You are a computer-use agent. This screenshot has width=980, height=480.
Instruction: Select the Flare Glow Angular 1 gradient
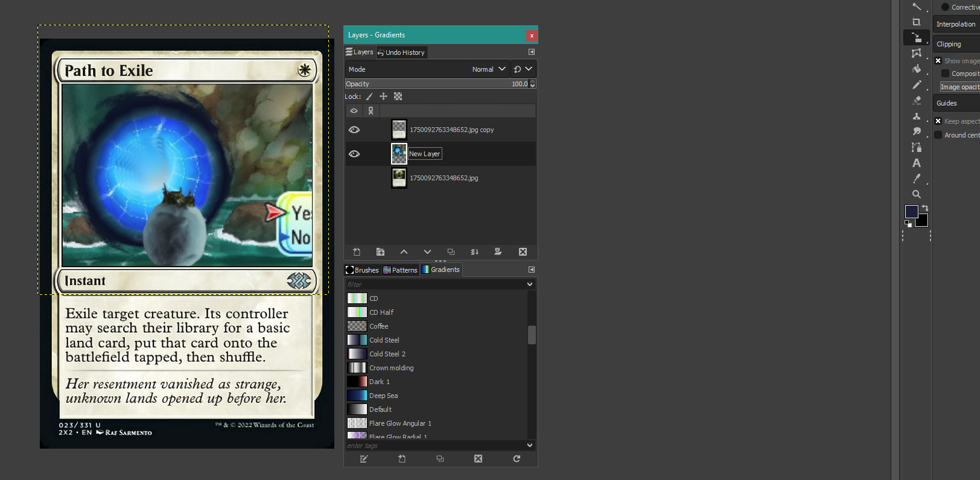pyautogui.click(x=436, y=423)
